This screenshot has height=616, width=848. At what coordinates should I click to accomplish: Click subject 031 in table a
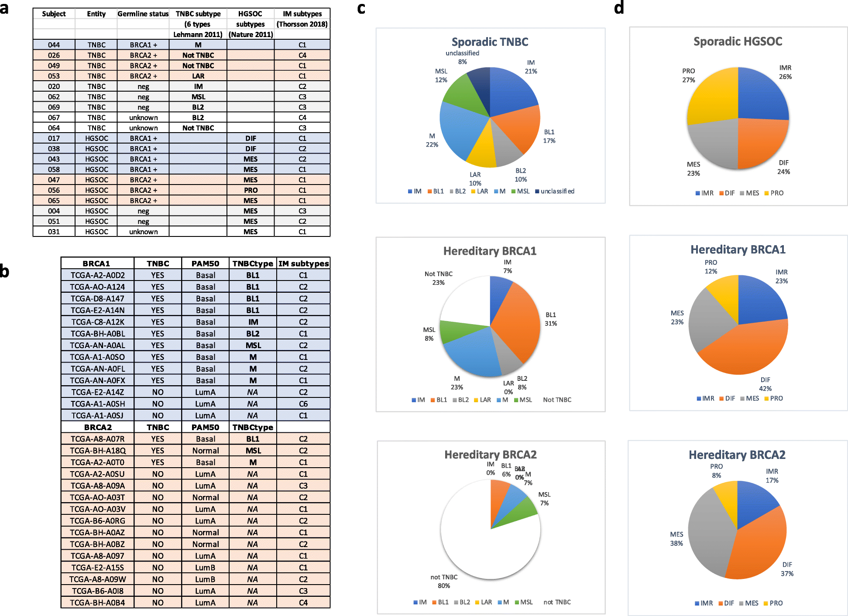(54, 232)
